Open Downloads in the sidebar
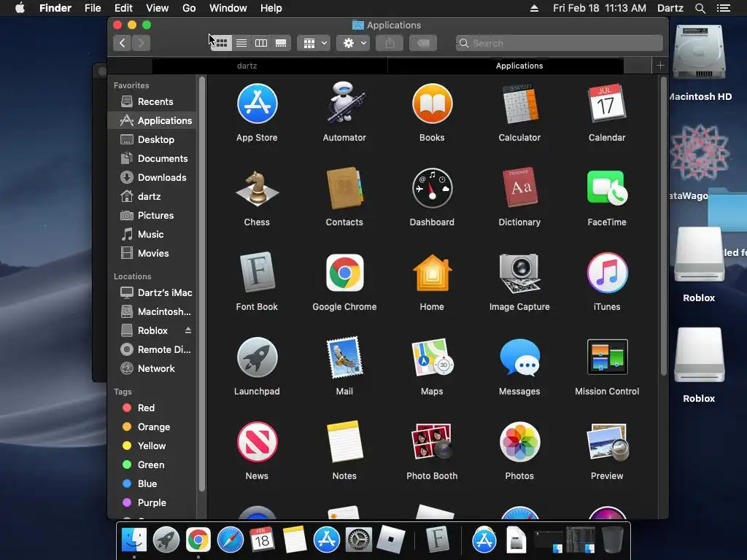 pyautogui.click(x=152, y=178)
